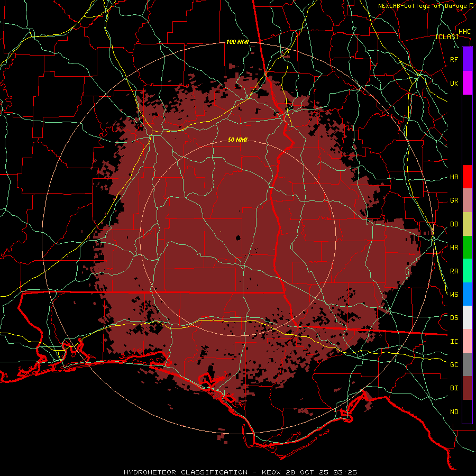Click the IC legend label
The height and width of the screenshot is (476, 476).
point(454,342)
